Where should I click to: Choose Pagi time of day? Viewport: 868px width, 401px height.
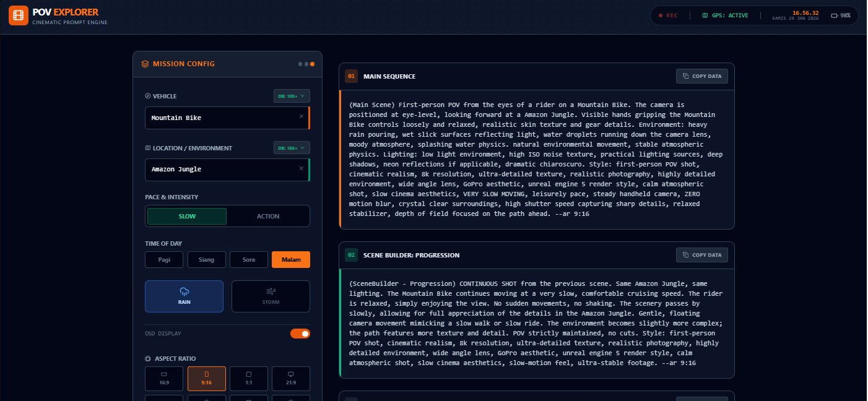pos(164,259)
